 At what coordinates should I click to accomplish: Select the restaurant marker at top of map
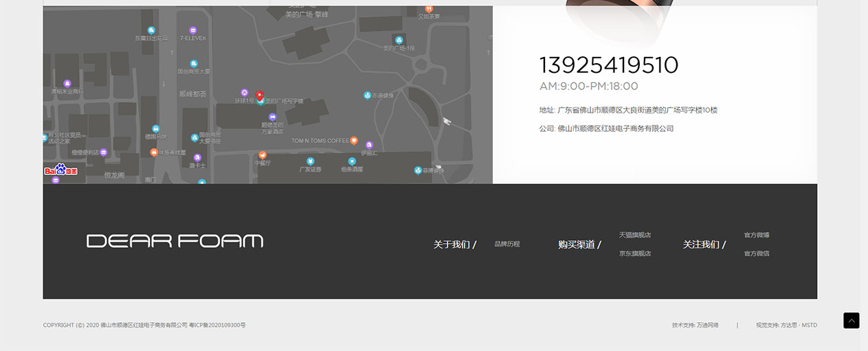click(x=429, y=9)
